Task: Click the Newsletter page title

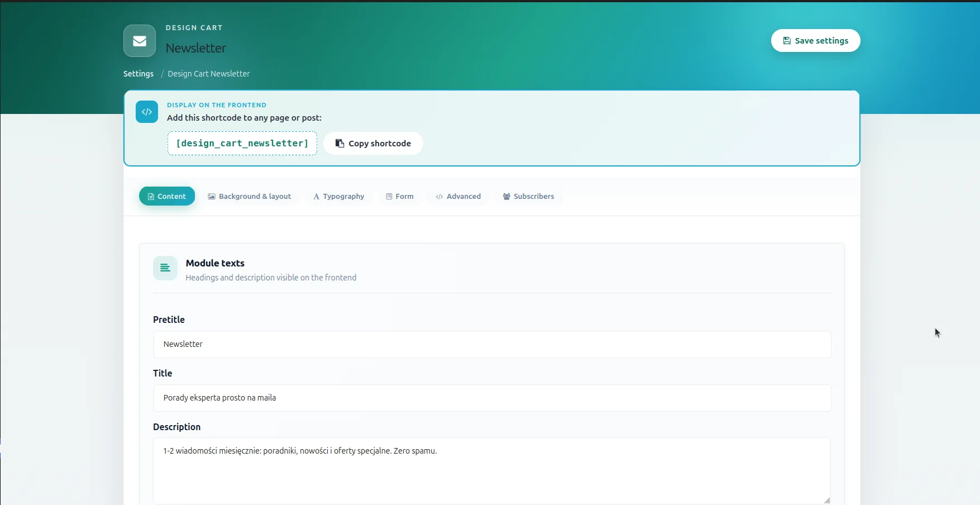Action: click(x=196, y=48)
